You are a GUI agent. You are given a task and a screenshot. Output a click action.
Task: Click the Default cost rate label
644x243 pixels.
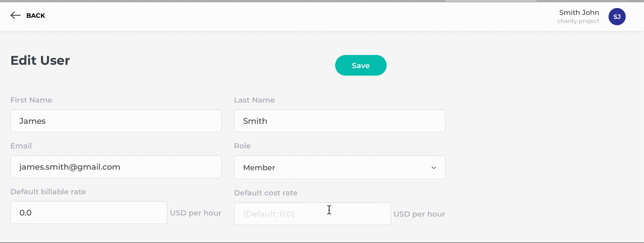(266, 193)
